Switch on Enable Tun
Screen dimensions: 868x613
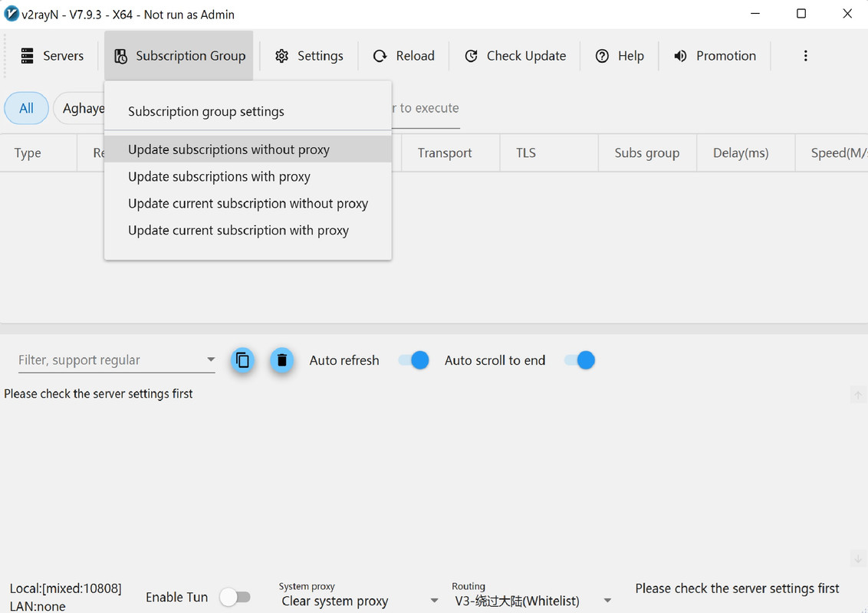click(x=235, y=597)
